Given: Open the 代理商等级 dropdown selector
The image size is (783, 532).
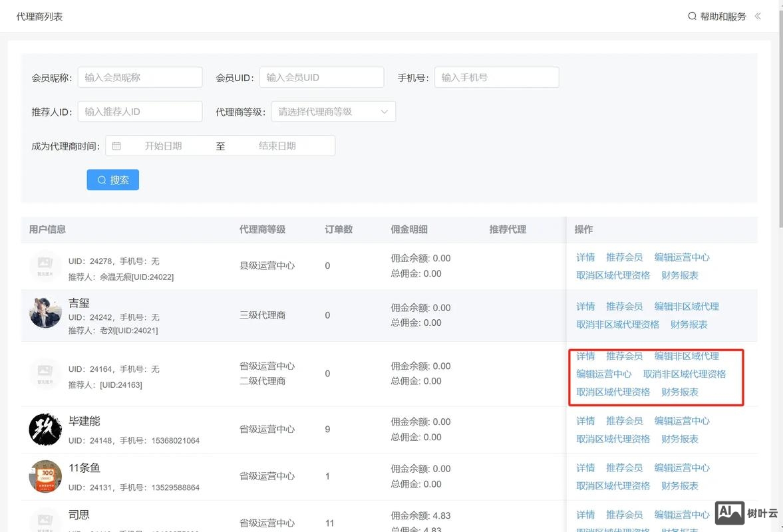Looking at the screenshot, I should click(x=333, y=111).
